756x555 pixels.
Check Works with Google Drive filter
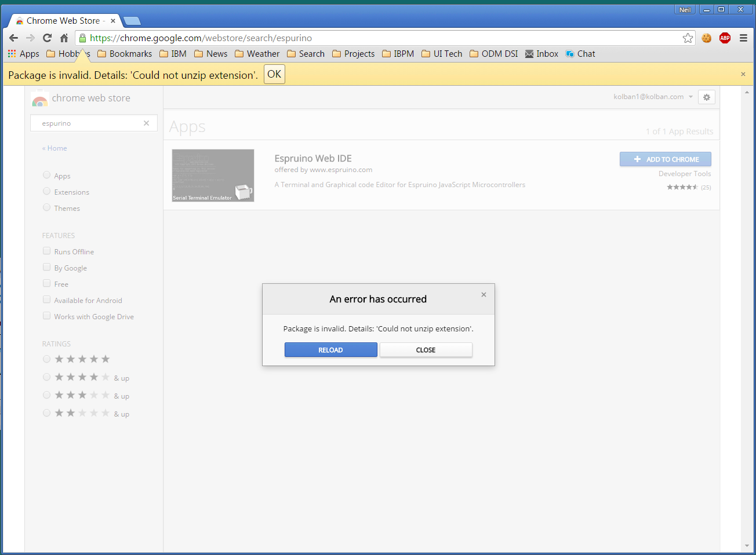pos(47,316)
